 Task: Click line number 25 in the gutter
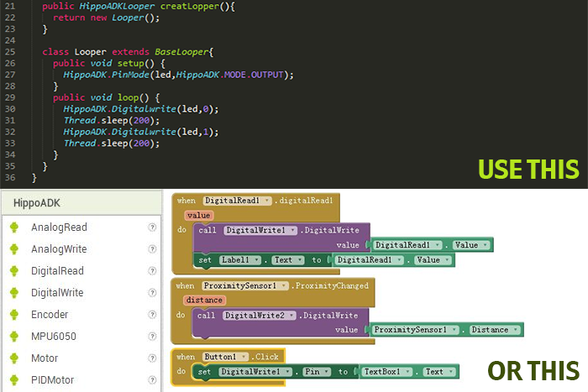coord(10,52)
